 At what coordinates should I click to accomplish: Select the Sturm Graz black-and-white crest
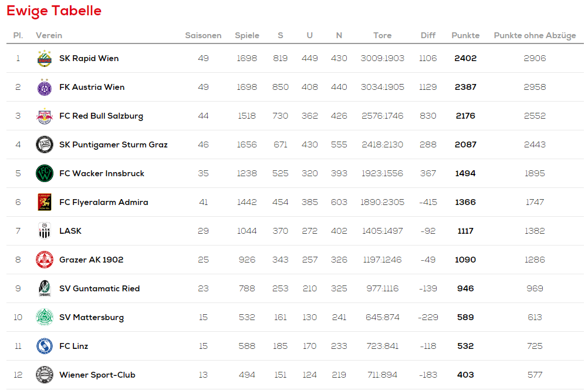[44, 144]
